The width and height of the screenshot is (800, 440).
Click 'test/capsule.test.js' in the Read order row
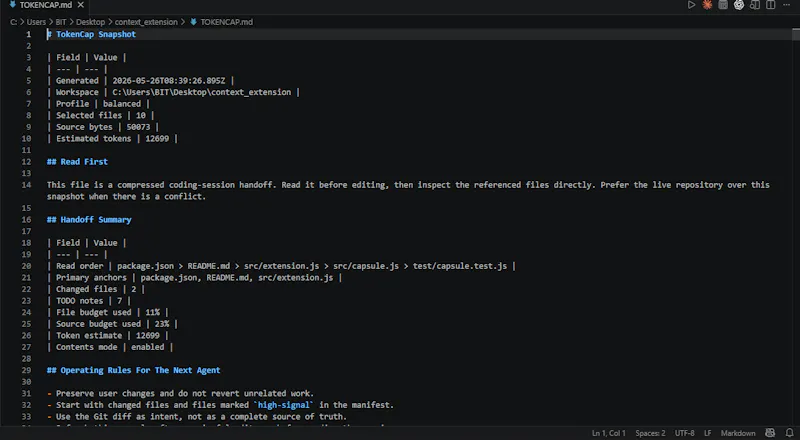click(460, 266)
